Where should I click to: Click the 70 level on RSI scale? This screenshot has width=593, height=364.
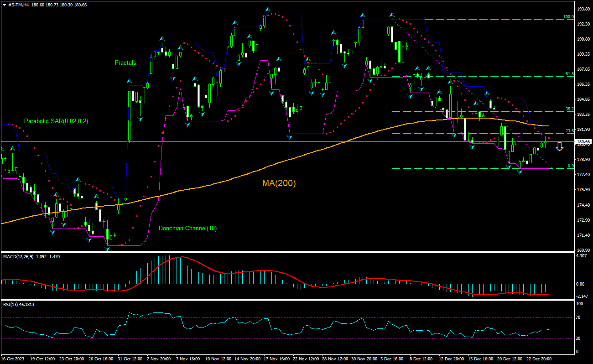point(579,317)
